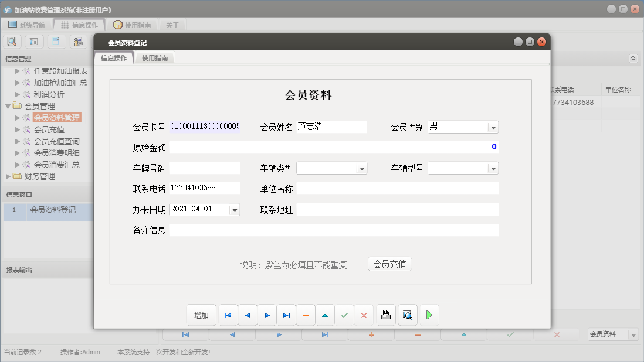Click the green confirm checkmark icon

pyautogui.click(x=344, y=315)
